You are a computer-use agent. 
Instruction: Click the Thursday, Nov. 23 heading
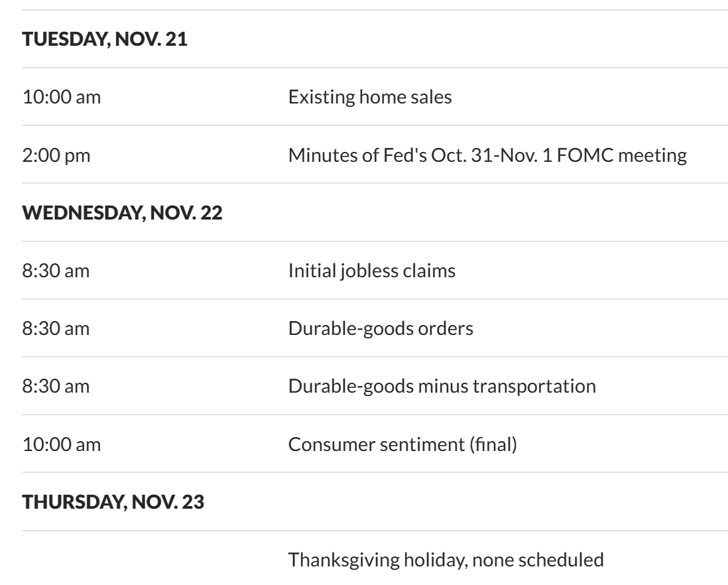click(x=113, y=502)
